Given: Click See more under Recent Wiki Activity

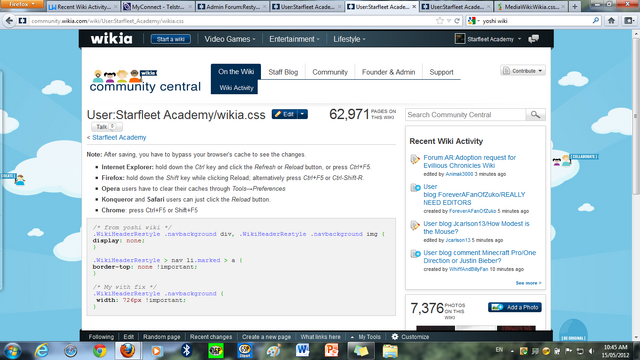Looking at the screenshot, I should [x=528, y=283].
